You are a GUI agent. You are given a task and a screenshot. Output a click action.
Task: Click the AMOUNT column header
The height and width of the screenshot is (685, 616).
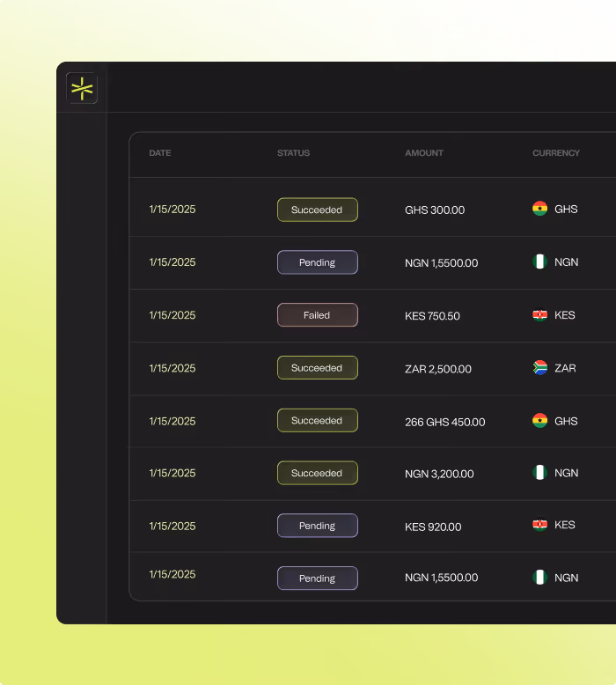pos(424,153)
